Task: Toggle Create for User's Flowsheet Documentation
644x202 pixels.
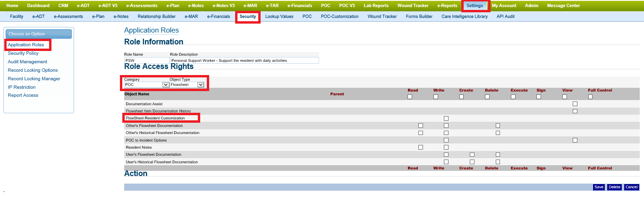Action: tap(472, 154)
